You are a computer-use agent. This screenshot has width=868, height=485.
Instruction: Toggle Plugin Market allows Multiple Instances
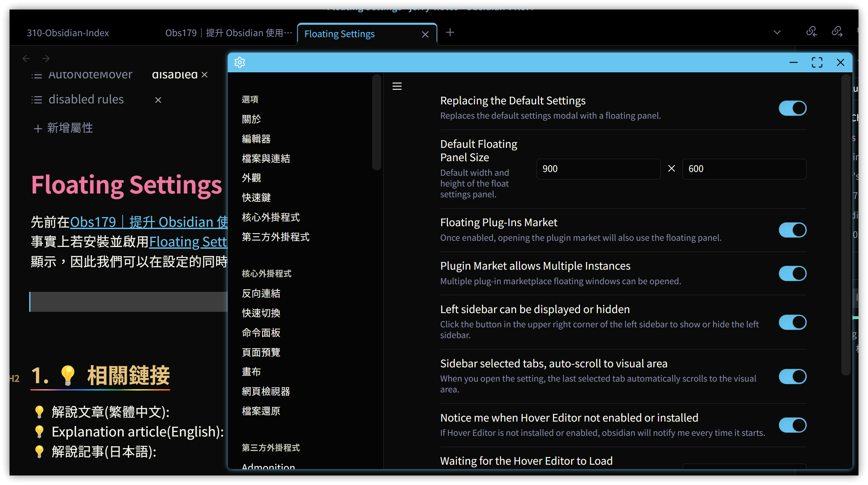(792, 273)
